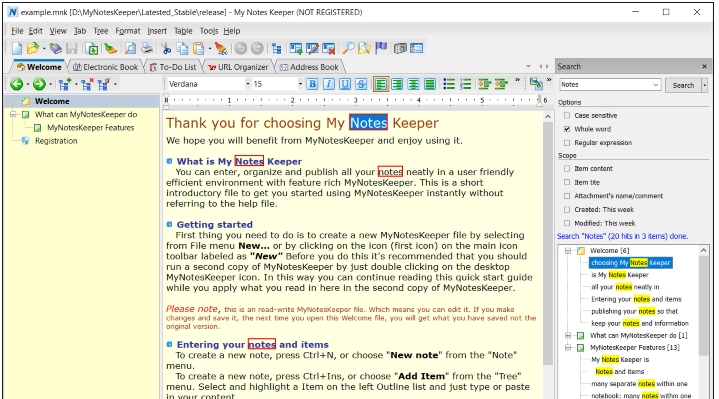Expand What can MyNotesKeeper do [1] results
Image resolution: width=719 pixels, height=399 pixels.
tap(568, 336)
